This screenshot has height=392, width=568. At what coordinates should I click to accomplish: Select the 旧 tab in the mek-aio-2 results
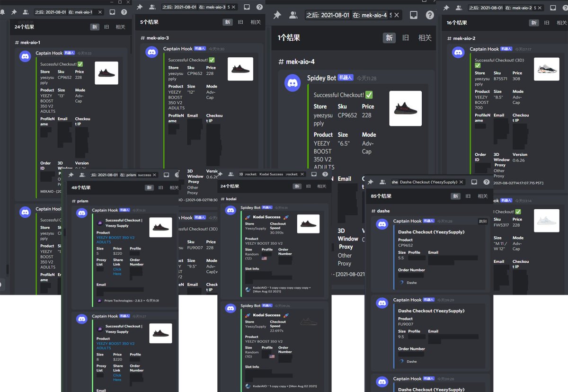(546, 23)
